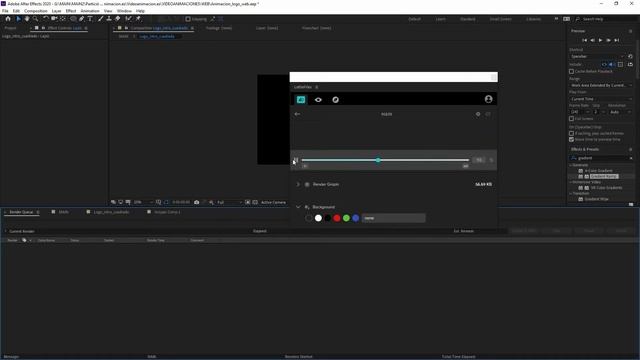Open the Frame Rate dropdown
640x360 pixels.
coord(580,112)
